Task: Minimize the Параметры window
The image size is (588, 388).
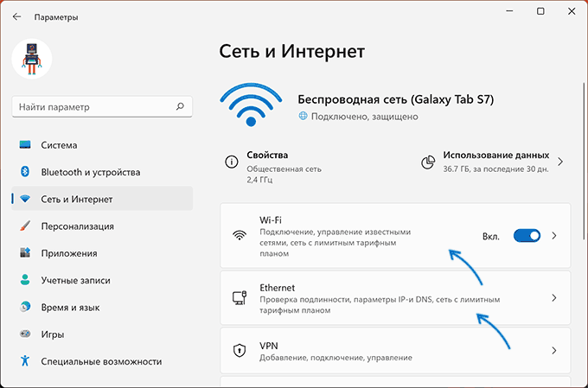Action: (509, 11)
